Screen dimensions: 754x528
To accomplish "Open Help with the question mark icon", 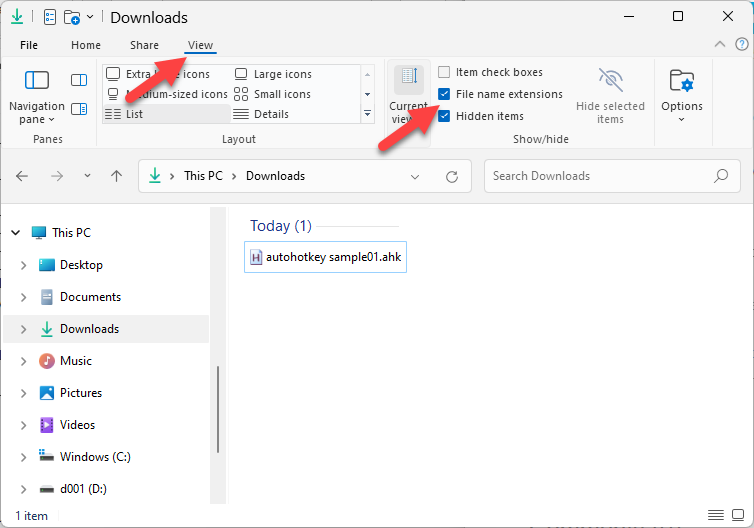I will [x=741, y=44].
